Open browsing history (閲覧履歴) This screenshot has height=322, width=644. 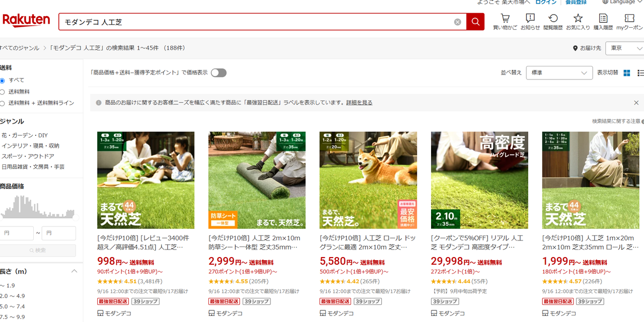[x=553, y=22]
